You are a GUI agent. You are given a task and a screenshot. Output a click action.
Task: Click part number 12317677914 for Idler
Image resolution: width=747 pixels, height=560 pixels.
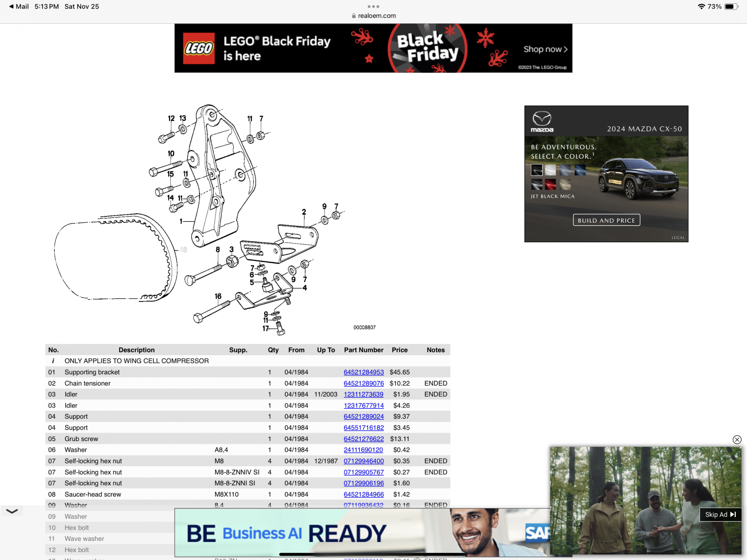coord(363,406)
